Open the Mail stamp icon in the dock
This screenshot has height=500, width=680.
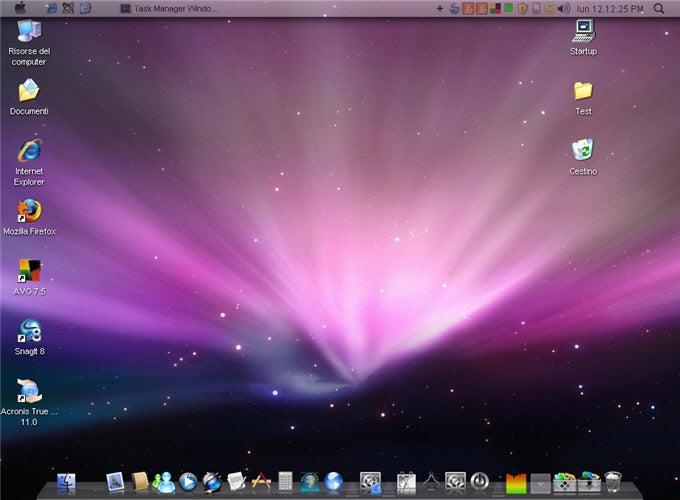click(115, 482)
